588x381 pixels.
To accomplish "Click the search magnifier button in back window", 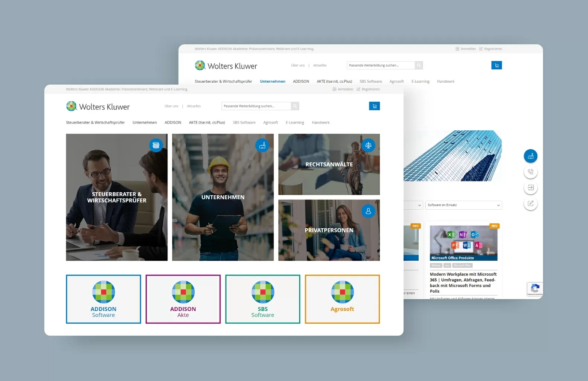I will (419, 65).
